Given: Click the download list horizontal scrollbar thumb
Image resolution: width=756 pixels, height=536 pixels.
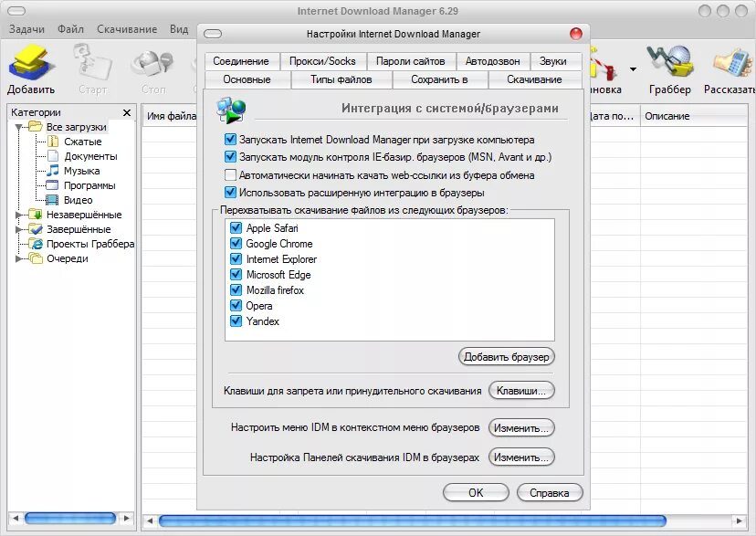Looking at the screenshot, I should point(413,520).
